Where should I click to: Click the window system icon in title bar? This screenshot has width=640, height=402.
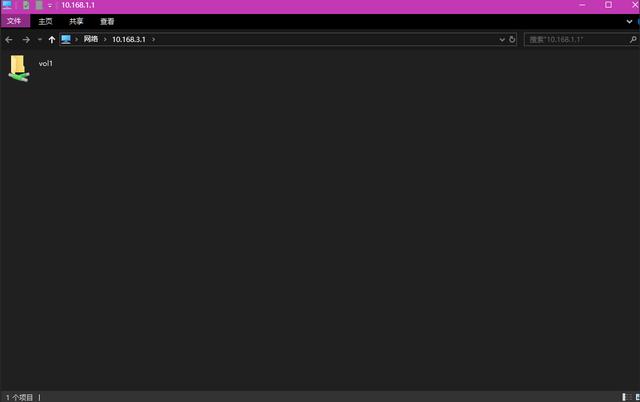coord(7,5)
